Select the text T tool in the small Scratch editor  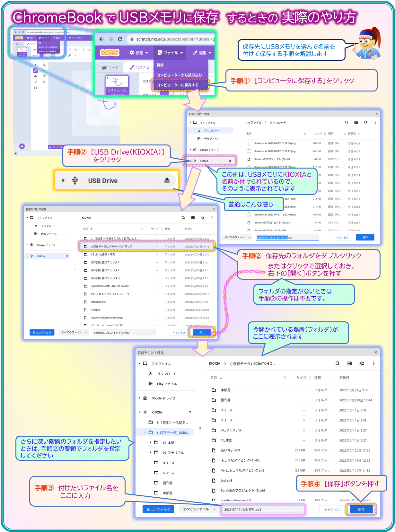tap(44, 76)
